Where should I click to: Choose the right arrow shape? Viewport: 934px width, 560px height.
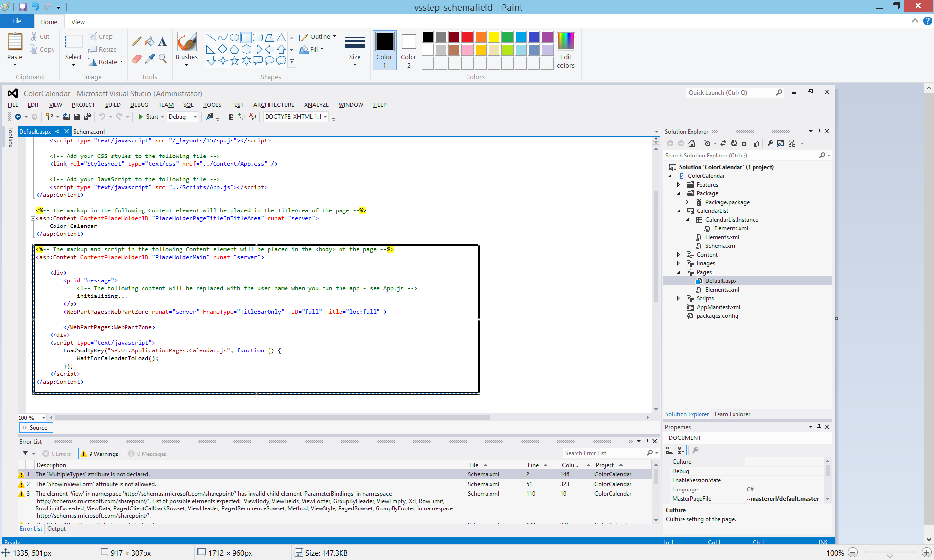coord(258,49)
